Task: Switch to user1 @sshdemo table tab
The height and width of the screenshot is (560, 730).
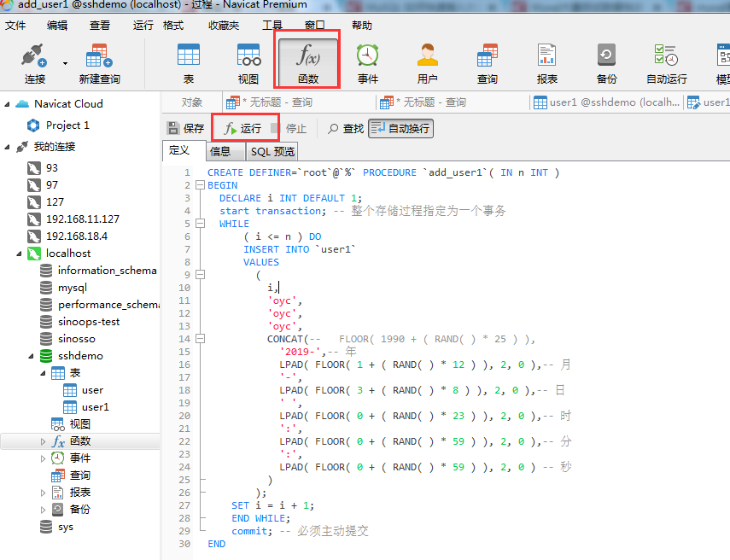Action: click(606, 102)
